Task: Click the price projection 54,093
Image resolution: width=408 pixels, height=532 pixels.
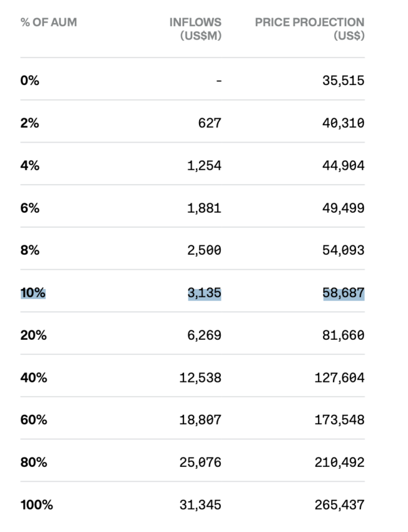Action: click(344, 250)
